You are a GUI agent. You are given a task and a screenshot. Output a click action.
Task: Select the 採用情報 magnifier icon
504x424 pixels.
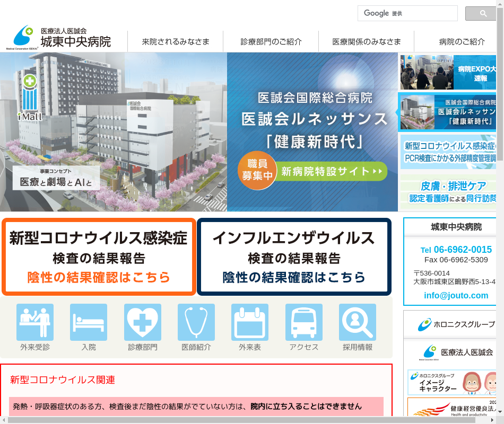(358, 322)
